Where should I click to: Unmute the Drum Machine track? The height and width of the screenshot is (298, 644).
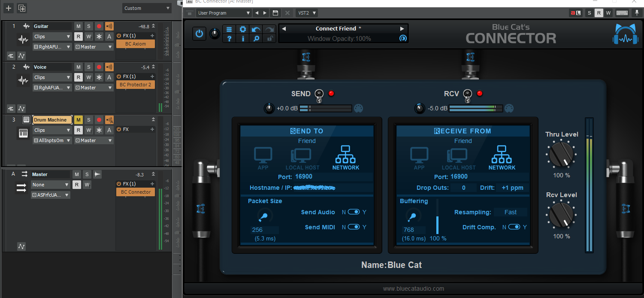point(79,120)
